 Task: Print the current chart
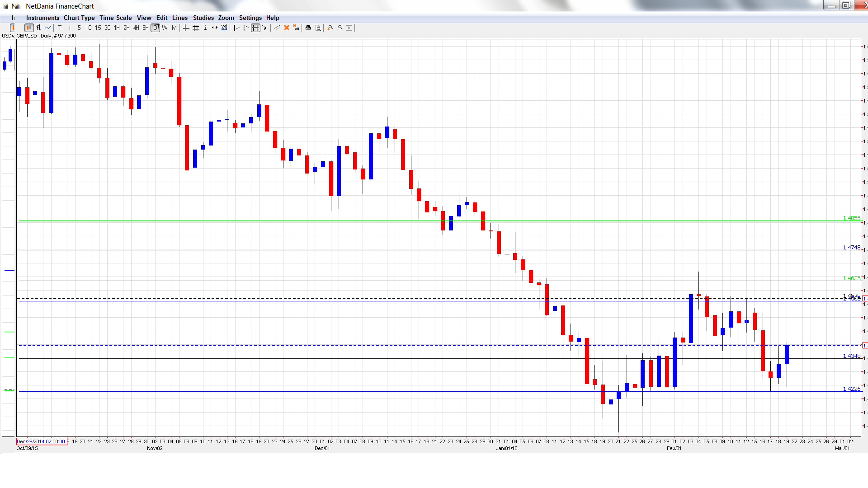point(308,28)
